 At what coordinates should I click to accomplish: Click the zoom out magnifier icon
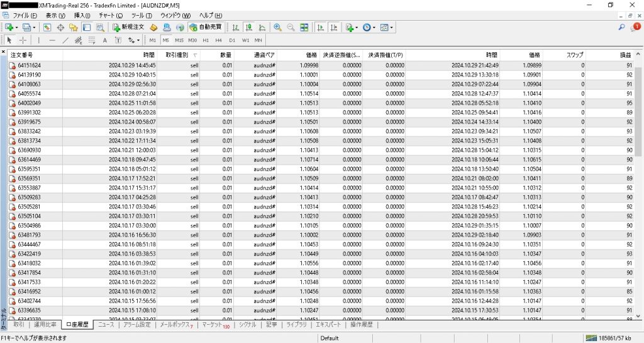coord(291,28)
